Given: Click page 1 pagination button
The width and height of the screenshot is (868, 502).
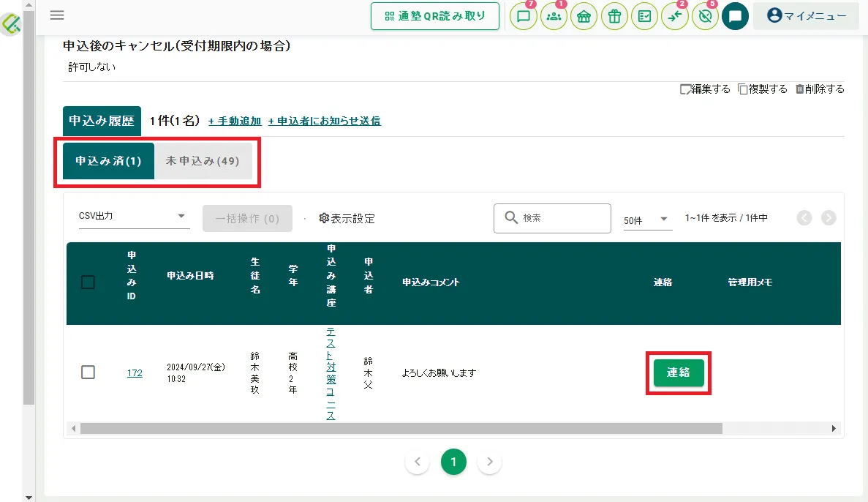Looking at the screenshot, I should tap(453, 462).
